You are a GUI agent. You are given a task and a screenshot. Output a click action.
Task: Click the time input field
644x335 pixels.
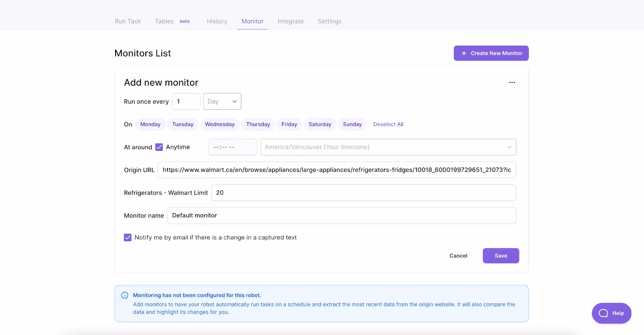point(233,147)
